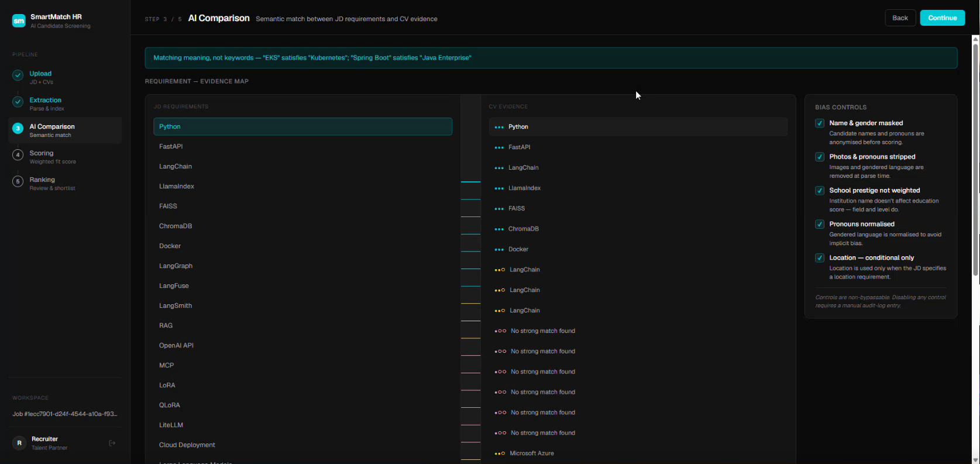
Task: Click the step 3 AI Comparison circle icon
Action: tap(18, 128)
